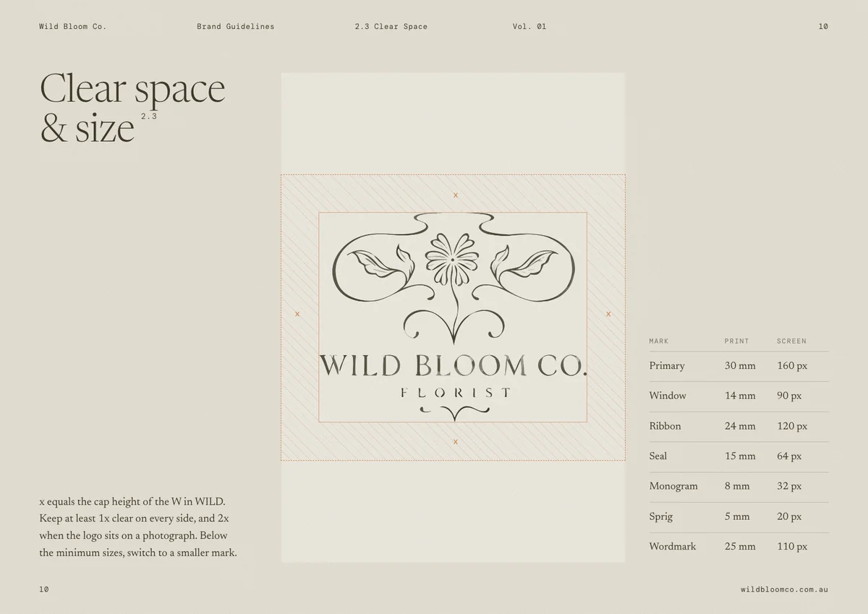Click the 8 mm print value
The height and width of the screenshot is (614, 868).
pyautogui.click(x=737, y=487)
